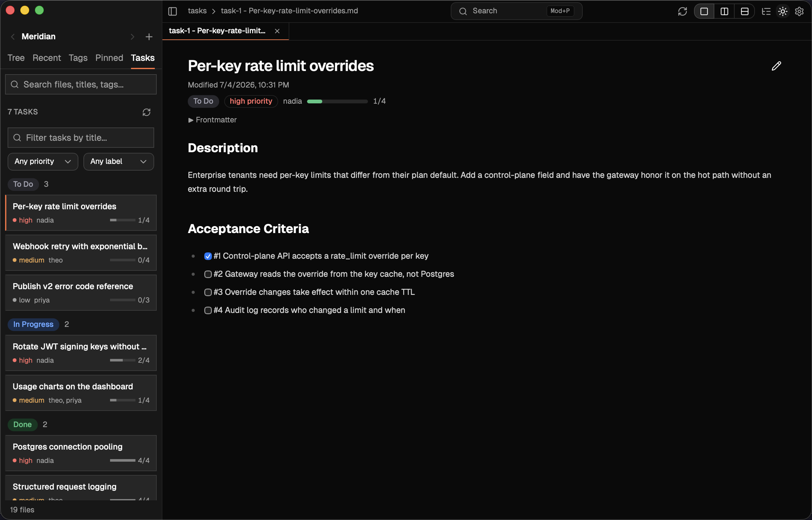Click the plus icon next to Meridian

pyautogui.click(x=149, y=37)
